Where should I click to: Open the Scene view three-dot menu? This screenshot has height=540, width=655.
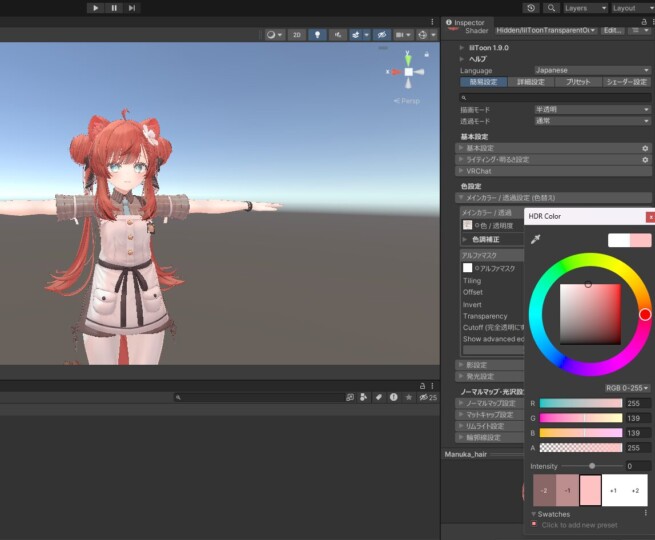pyautogui.click(x=432, y=22)
